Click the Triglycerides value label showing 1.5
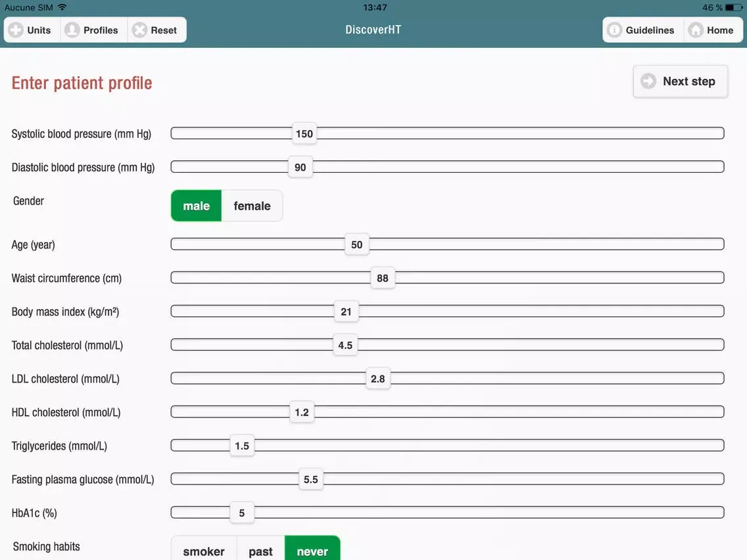The height and width of the screenshot is (560, 747). (x=241, y=445)
